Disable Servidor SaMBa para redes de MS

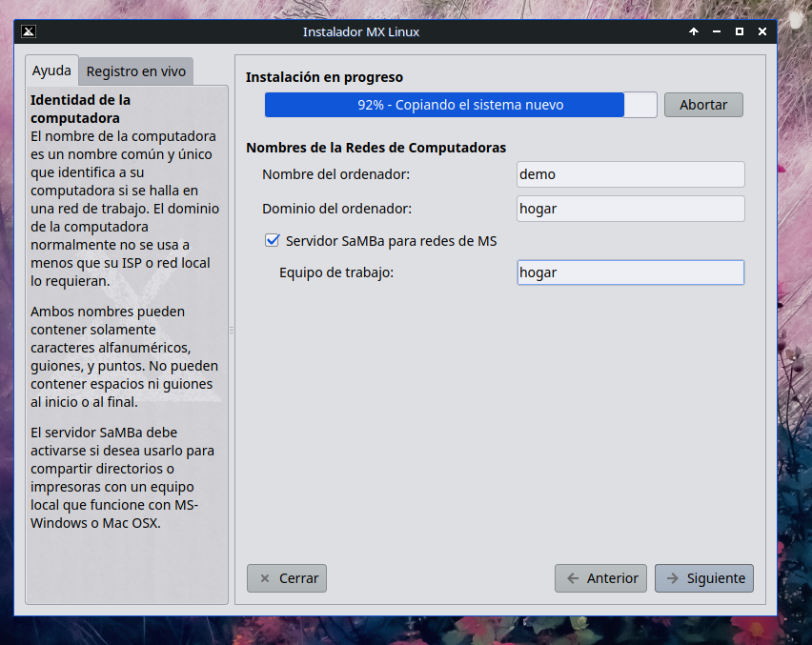pos(273,241)
